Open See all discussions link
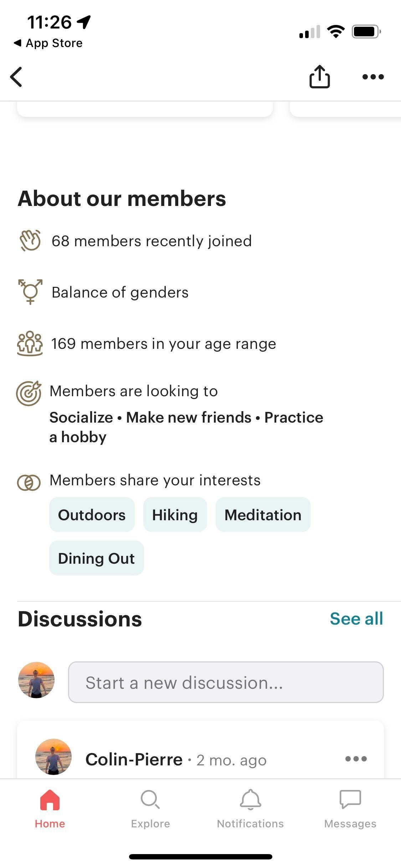Viewport: 401px width, 868px height. 356,619
